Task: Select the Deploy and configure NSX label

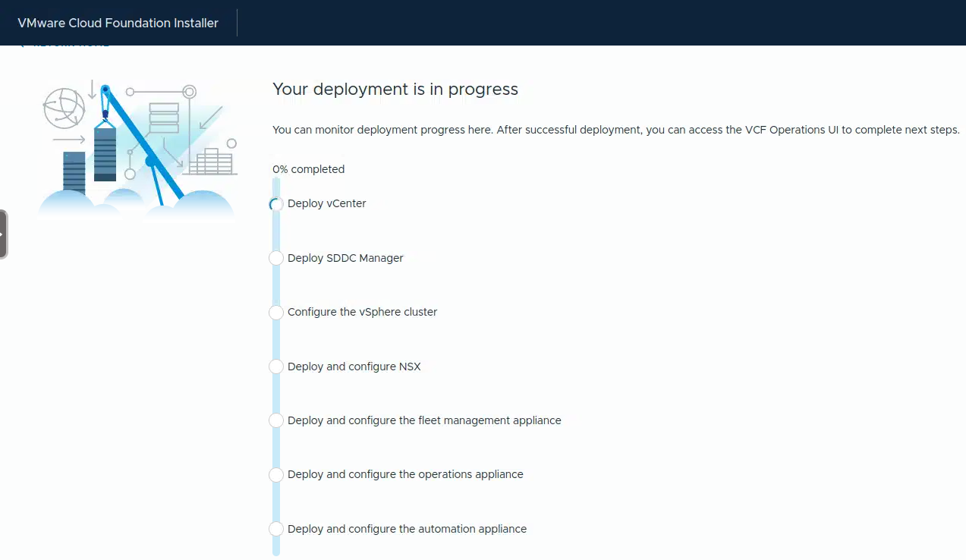Action: coord(354,367)
